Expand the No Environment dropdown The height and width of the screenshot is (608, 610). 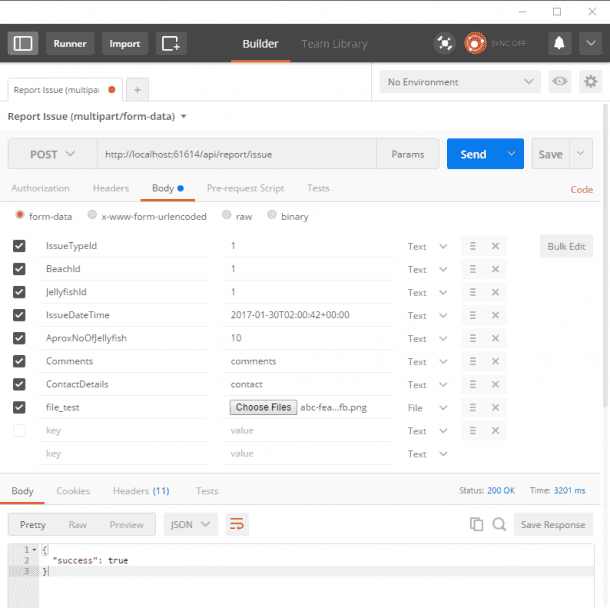click(459, 82)
